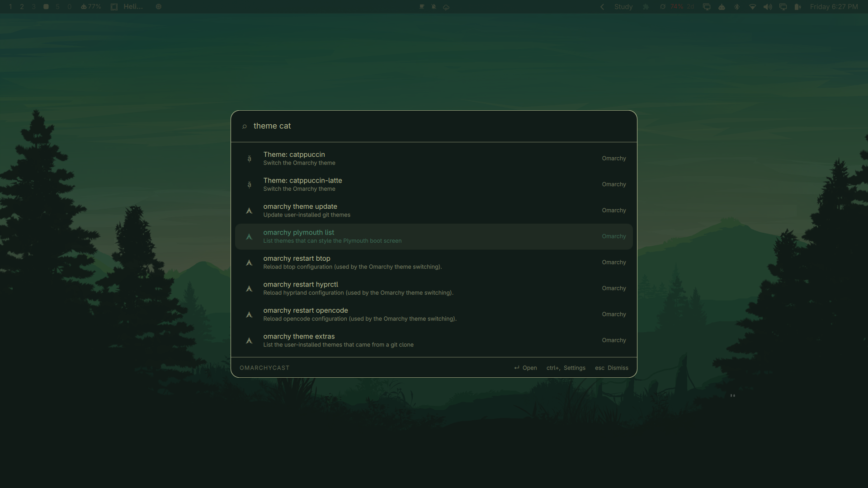Select 'Theme: catppuccin-latte' result

[x=434, y=184]
